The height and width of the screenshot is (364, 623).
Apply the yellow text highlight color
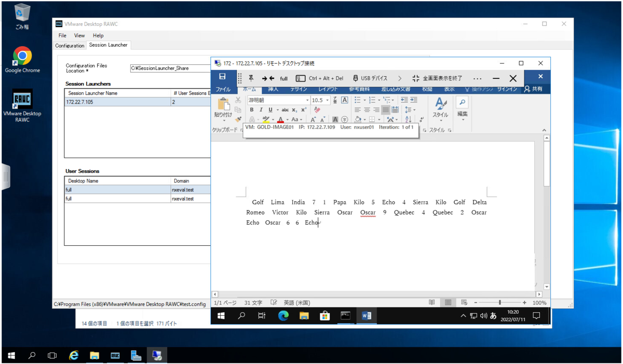(x=266, y=120)
